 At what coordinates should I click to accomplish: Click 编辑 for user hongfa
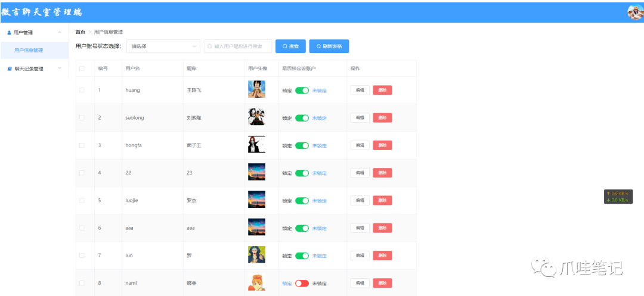click(360, 145)
